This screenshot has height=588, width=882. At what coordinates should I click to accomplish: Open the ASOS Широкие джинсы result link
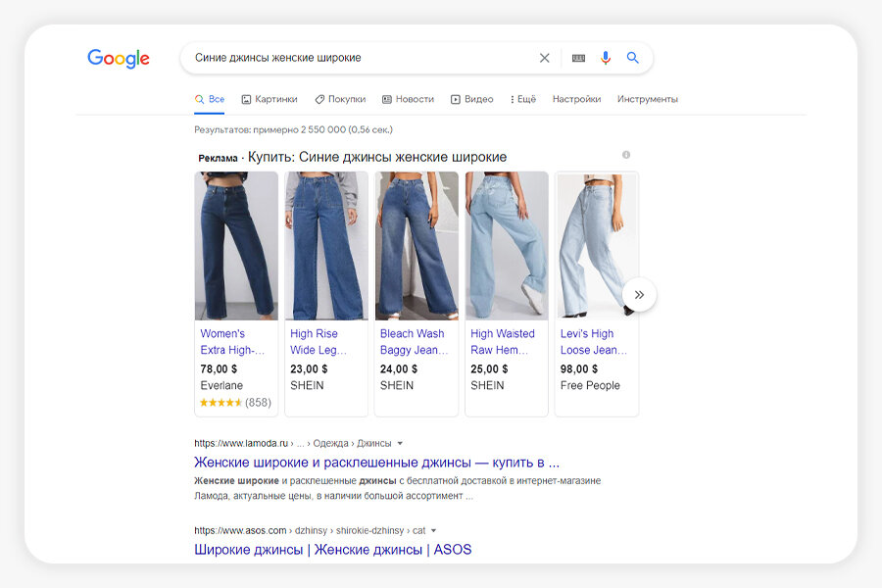332,550
